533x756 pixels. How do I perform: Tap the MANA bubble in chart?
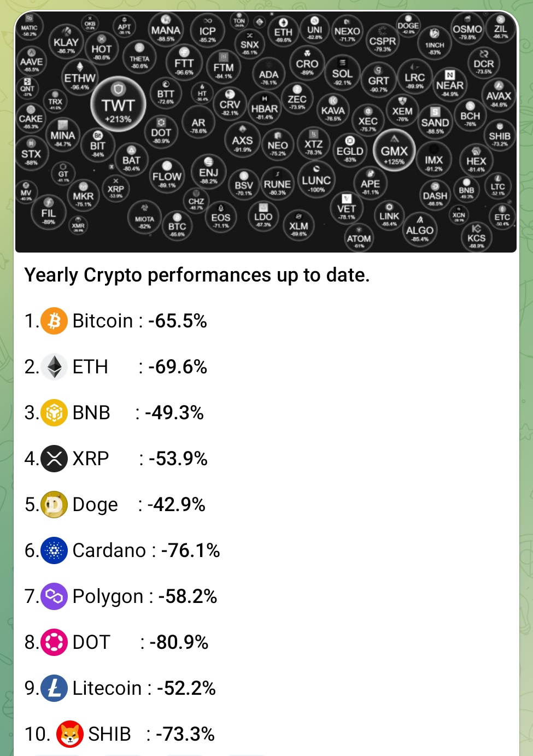166,31
